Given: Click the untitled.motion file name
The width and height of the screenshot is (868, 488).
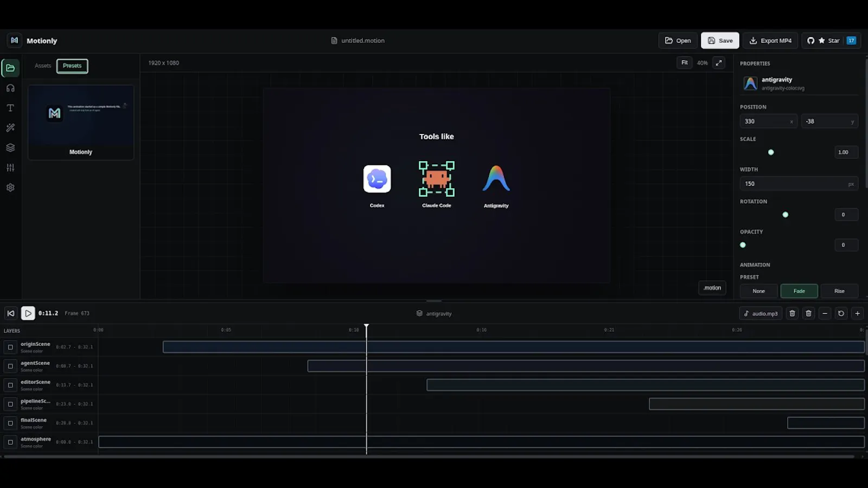Looking at the screenshot, I should [363, 41].
